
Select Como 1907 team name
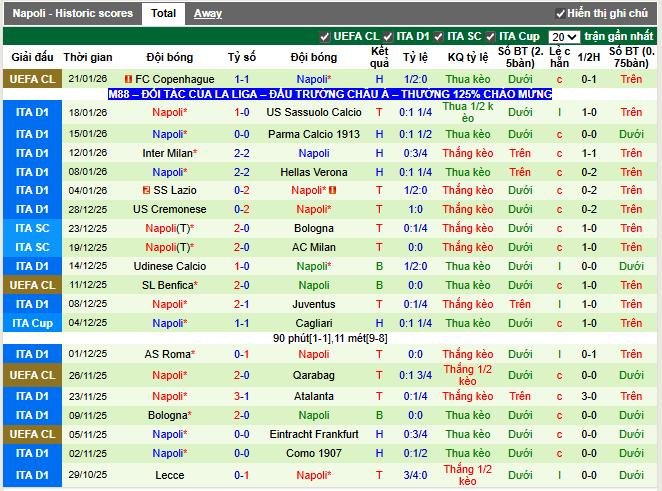[314, 453]
